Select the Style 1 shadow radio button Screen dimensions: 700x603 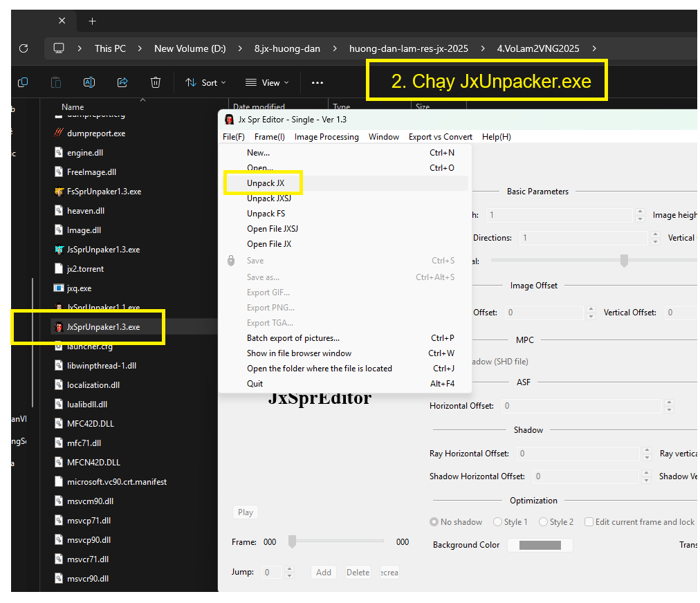[498, 522]
